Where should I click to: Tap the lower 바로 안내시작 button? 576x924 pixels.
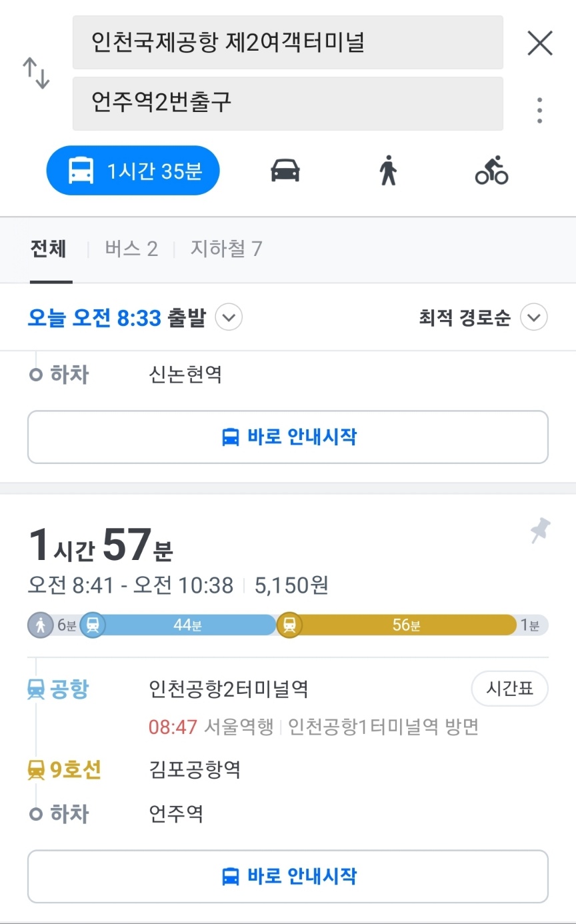tap(287, 876)
